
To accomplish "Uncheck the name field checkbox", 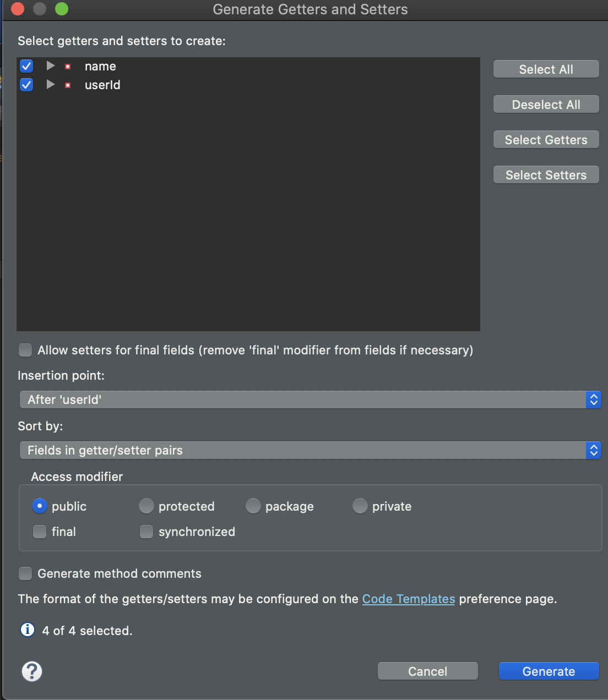I will [x=26, y=66].
